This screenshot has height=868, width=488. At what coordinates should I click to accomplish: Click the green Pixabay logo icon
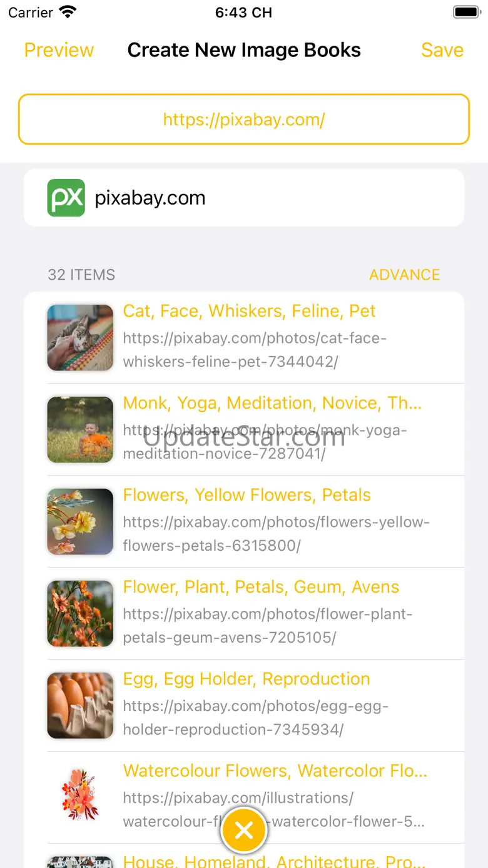66,198
